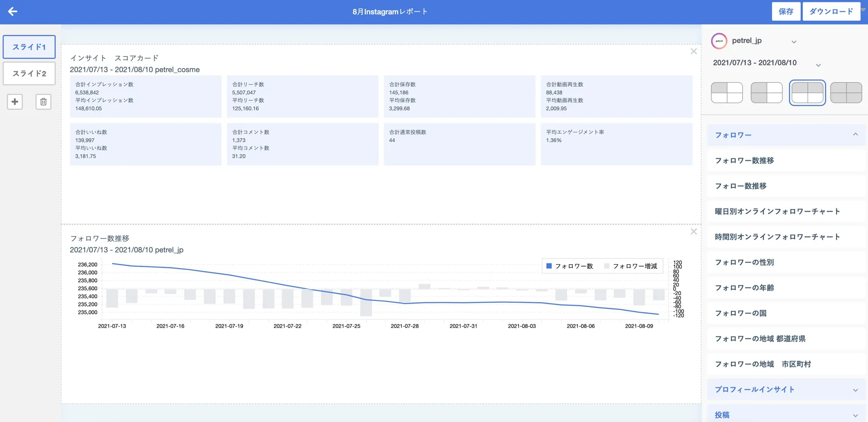Click the ダウンロード button

831,12
